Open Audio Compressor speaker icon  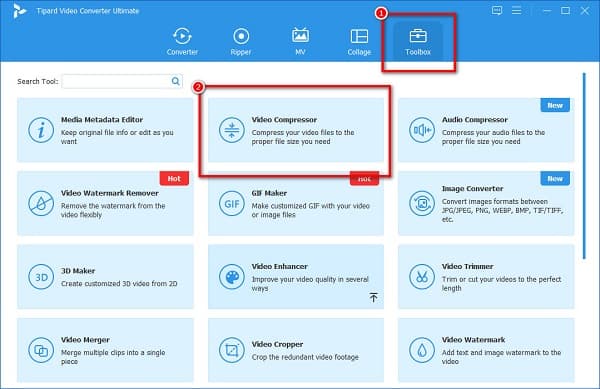click(422, 130)
